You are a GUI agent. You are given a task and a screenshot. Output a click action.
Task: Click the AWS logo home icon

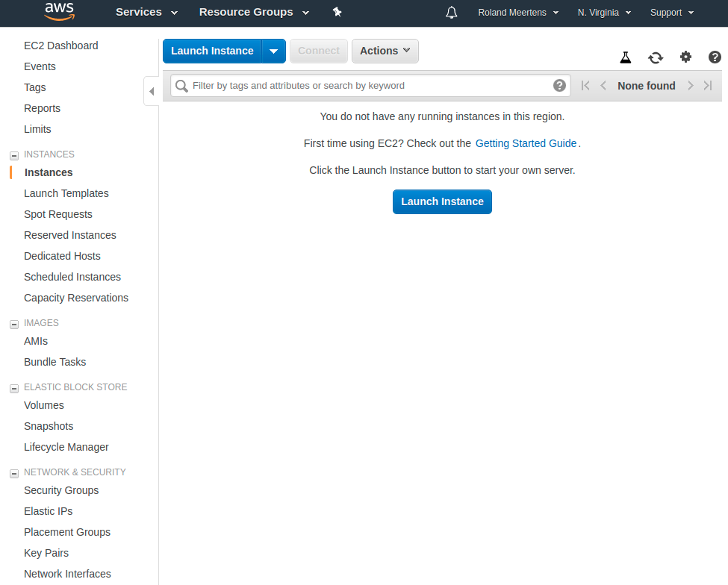coord(59,12)
